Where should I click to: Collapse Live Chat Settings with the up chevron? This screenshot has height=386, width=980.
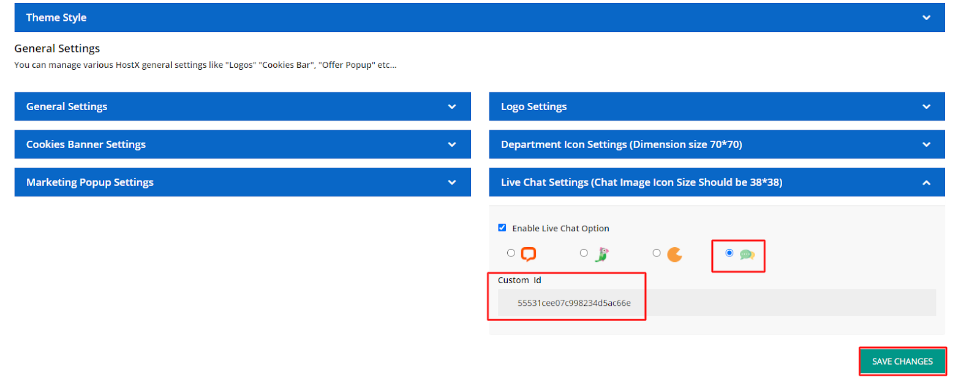coord(926,182)
